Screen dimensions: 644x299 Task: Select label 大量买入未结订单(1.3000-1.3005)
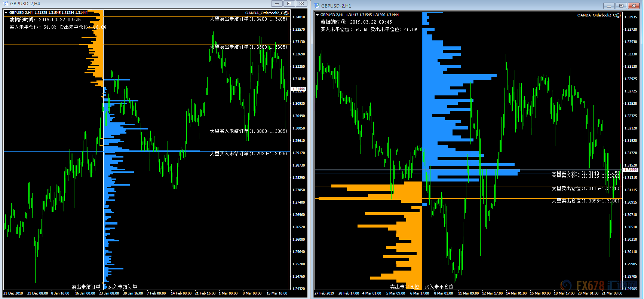pyautogui.click(x=248, y=131)
